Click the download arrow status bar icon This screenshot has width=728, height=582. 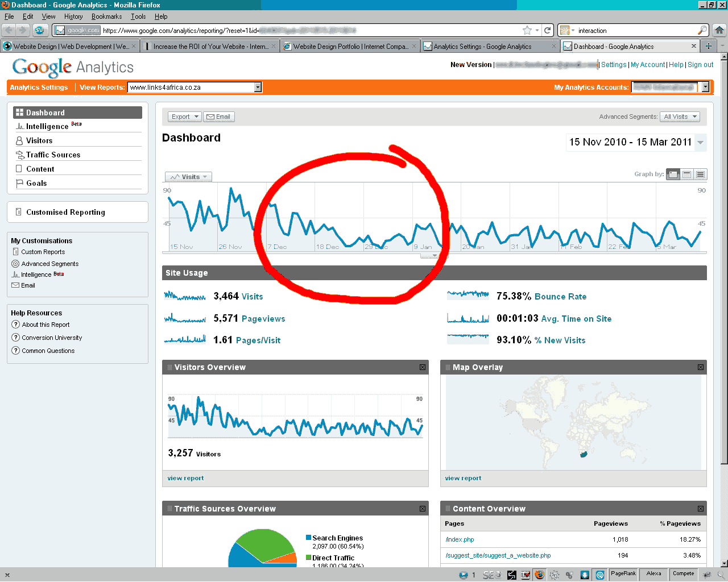[584, 575]
